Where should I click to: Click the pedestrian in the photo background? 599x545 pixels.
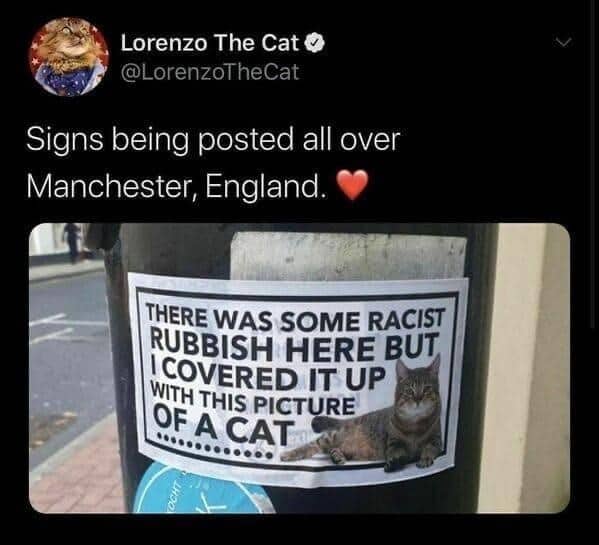[x=73, y=243]
